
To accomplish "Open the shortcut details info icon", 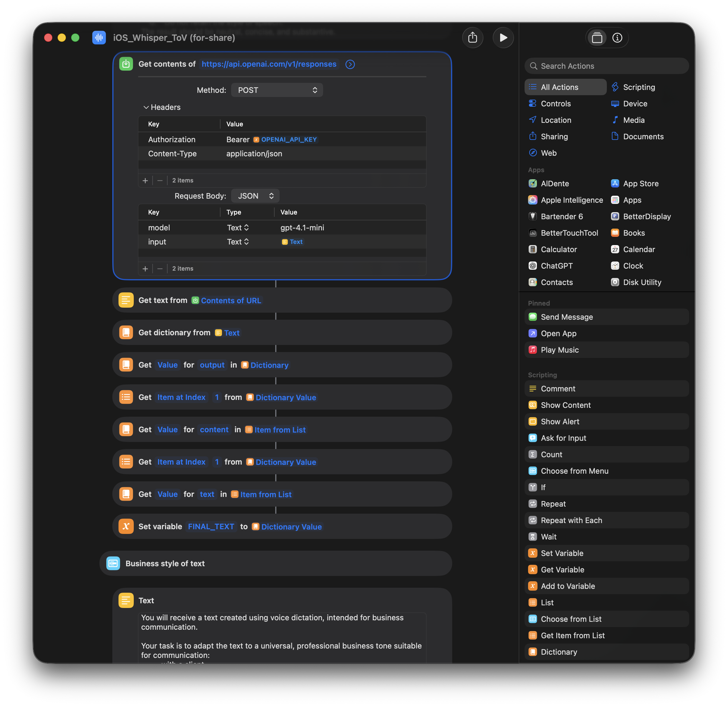I will [x=617, y=38].
